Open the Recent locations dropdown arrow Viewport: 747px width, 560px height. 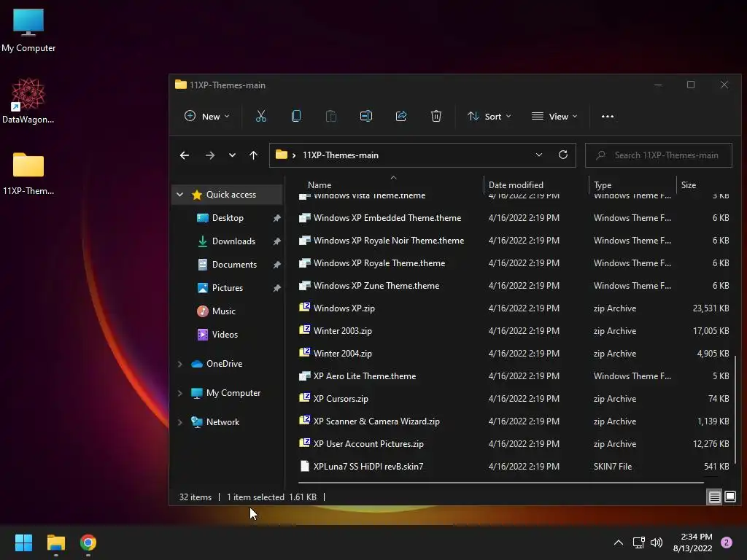232,155
